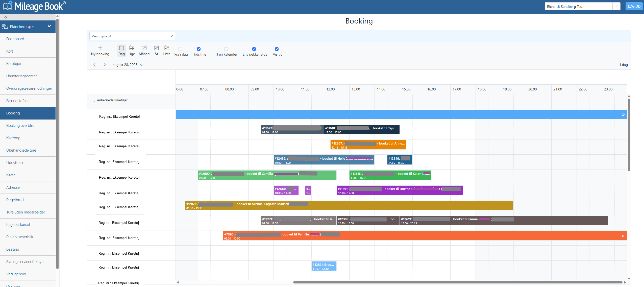Click the timeline horizontal scrollbar
The height and width of the screenshot is (287, 644).
pyautogui.click(x=457, y=282)
